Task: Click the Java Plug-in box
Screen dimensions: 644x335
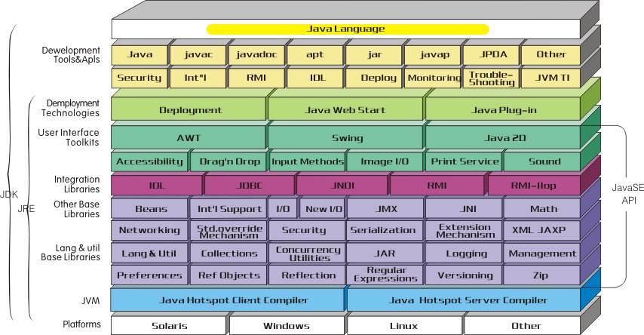Action: [503, 109]
